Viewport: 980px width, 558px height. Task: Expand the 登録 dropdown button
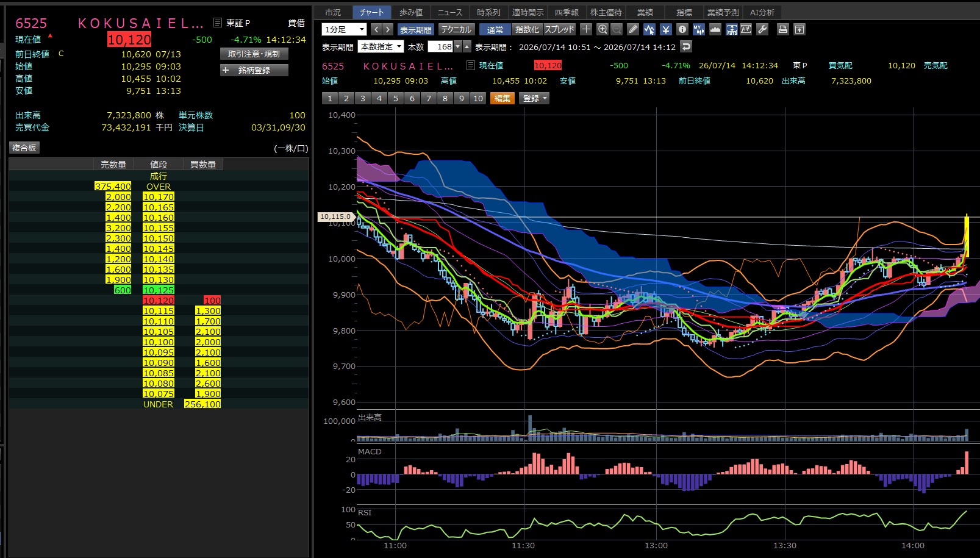534,98
